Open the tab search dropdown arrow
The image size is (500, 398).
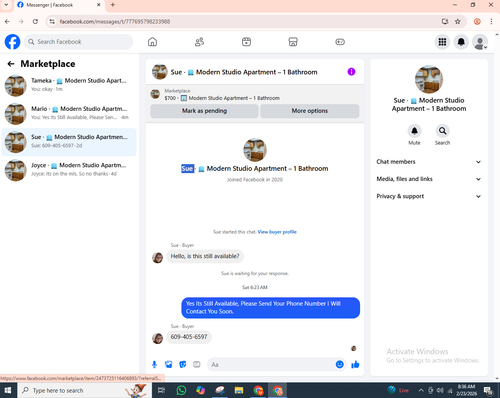(x=6, y=5)
